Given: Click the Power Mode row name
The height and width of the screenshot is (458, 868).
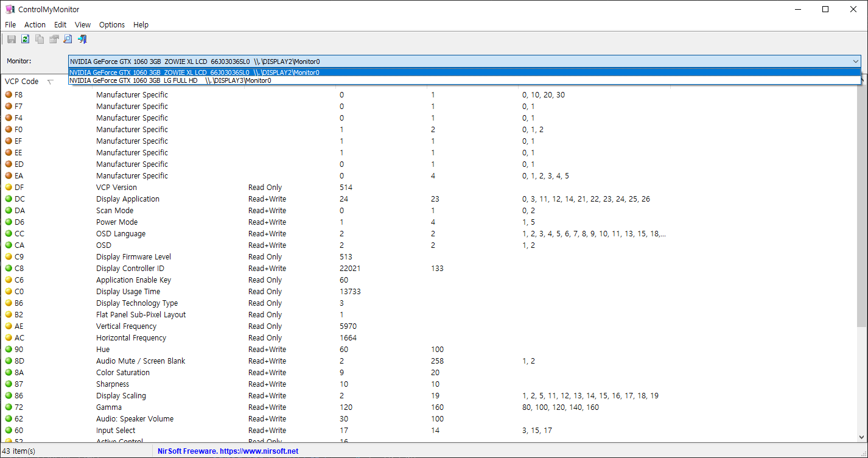Looking at the screenshot, I should [117, 222].
